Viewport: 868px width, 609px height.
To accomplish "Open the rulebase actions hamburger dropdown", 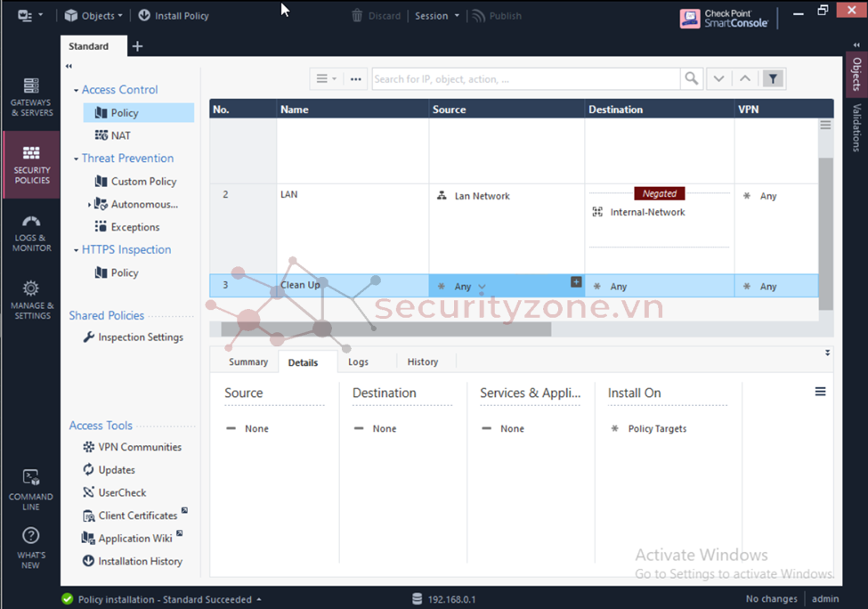I will coord(327,78).
